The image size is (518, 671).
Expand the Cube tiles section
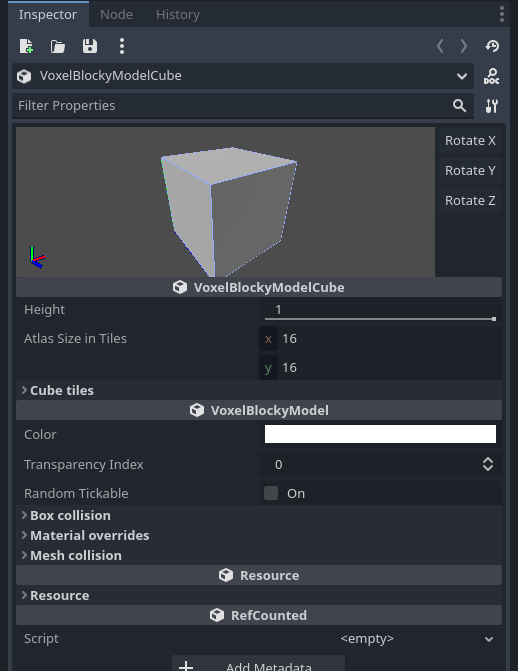(x=259, y=390)
